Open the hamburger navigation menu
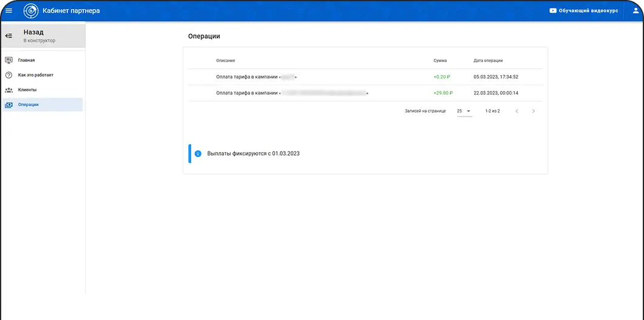The height and width of the screenshot is (320, 644). coord(8,10)
